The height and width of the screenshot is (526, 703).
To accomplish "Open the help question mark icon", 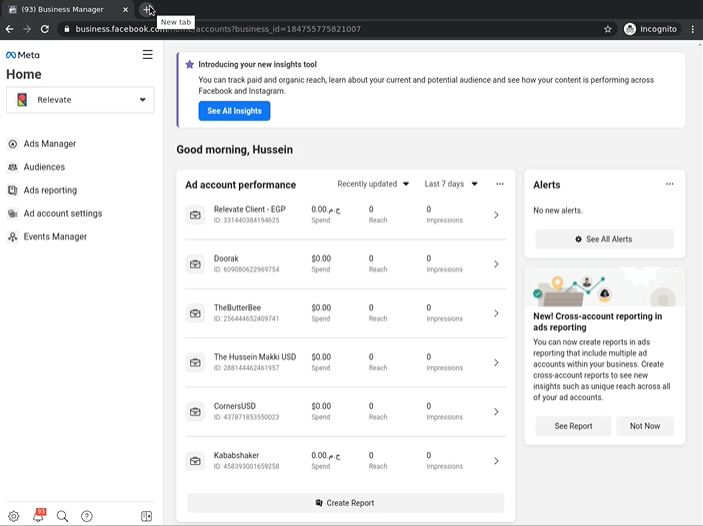I will pos(87,516).
